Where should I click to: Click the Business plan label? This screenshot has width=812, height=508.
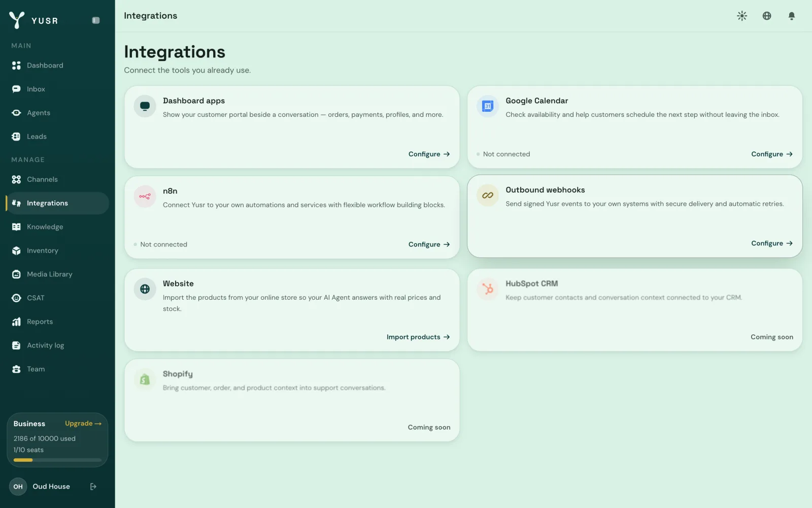[29, 424]
